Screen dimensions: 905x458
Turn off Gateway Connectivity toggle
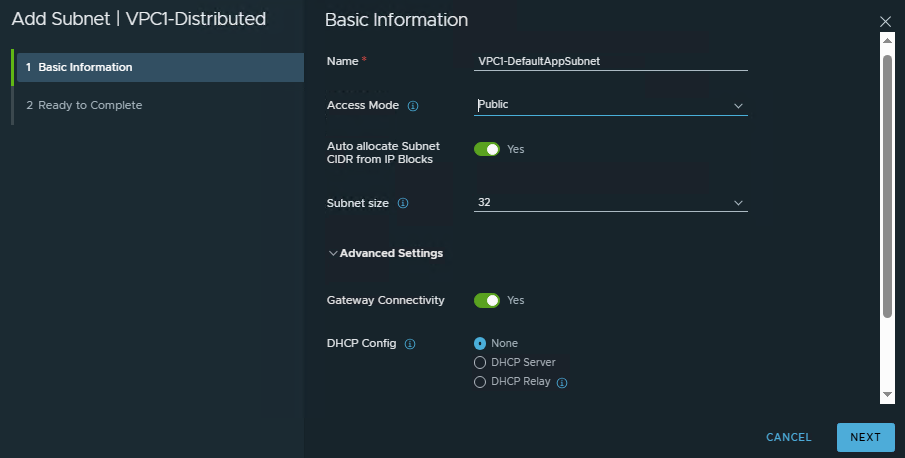pyautogui.click(x=487, y=300)
